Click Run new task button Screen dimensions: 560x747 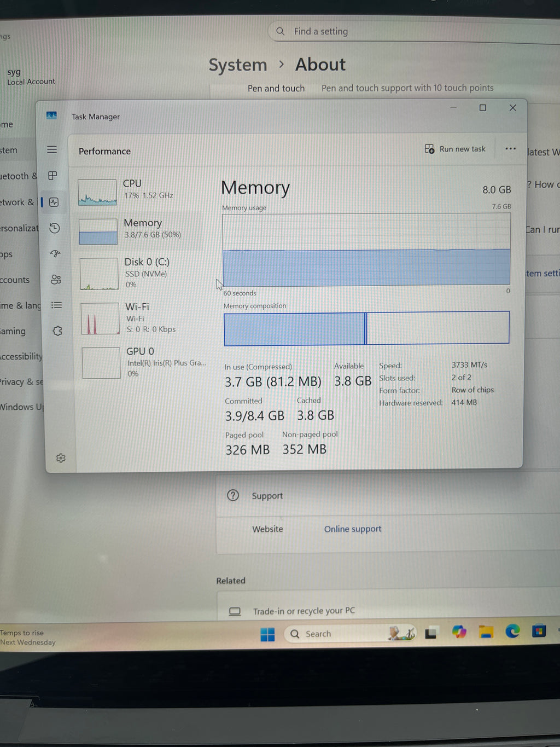(455, 149)
